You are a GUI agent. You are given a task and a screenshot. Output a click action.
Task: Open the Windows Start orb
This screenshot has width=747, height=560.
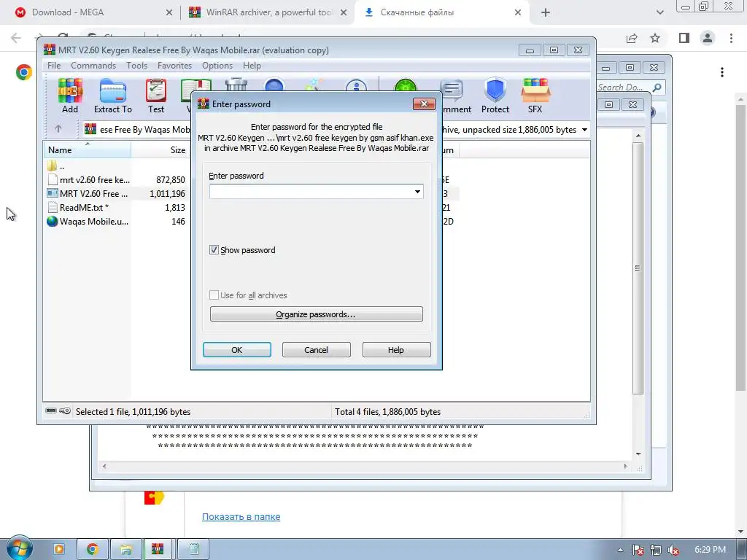pos(19,548)
